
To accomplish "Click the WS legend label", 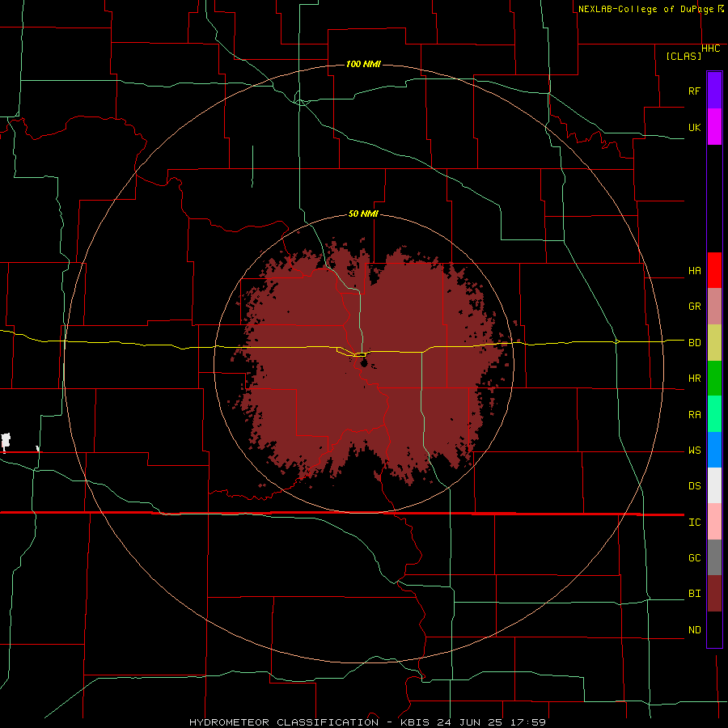I will [x=694, y=451].
